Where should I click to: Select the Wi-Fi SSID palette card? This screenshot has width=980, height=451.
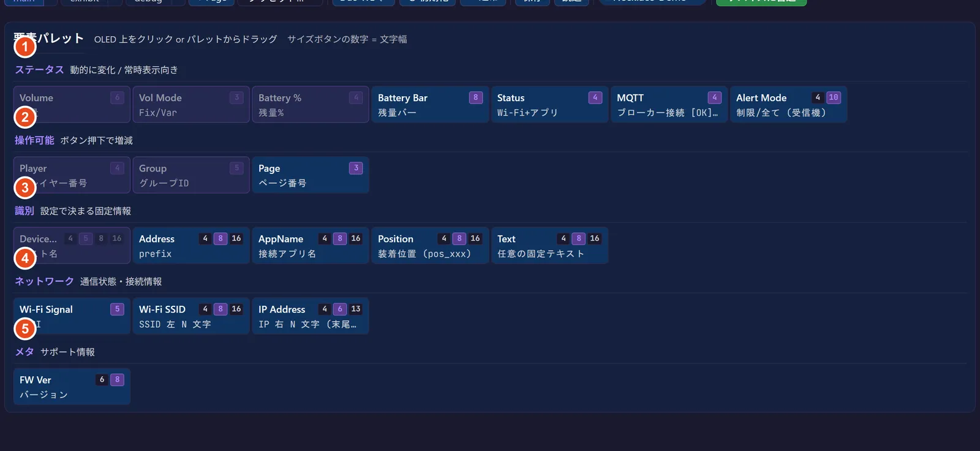(x=191, y=316)
